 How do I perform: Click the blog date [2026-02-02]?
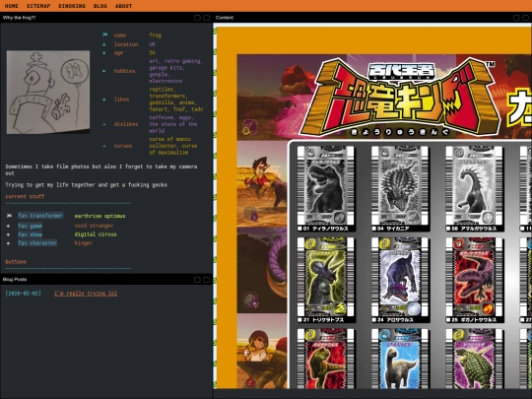[23, 294]
